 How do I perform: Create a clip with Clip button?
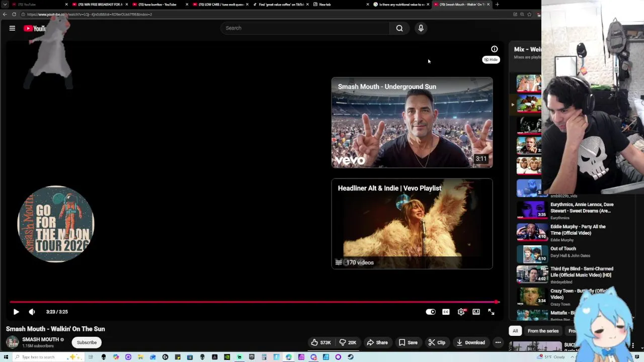pos(437,342)
